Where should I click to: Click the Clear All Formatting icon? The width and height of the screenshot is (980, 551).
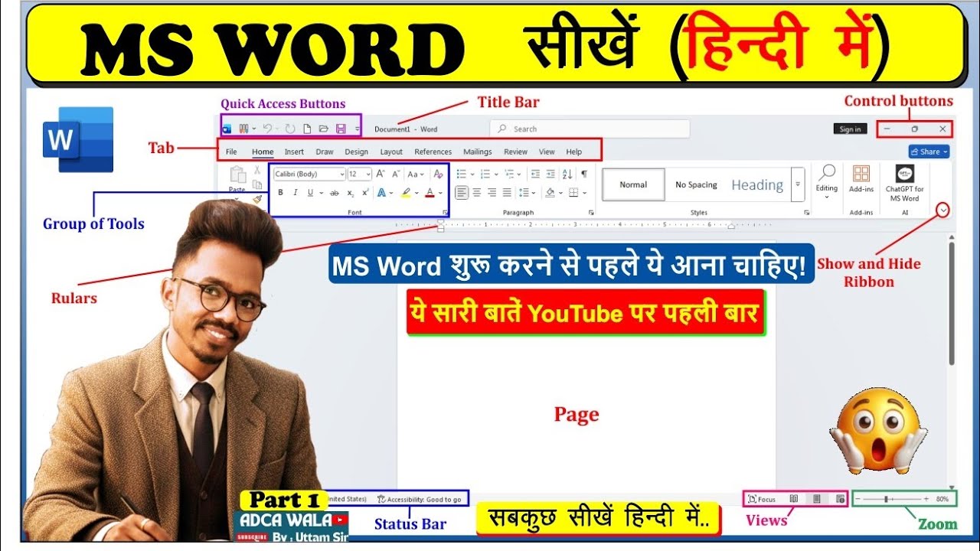438,174
